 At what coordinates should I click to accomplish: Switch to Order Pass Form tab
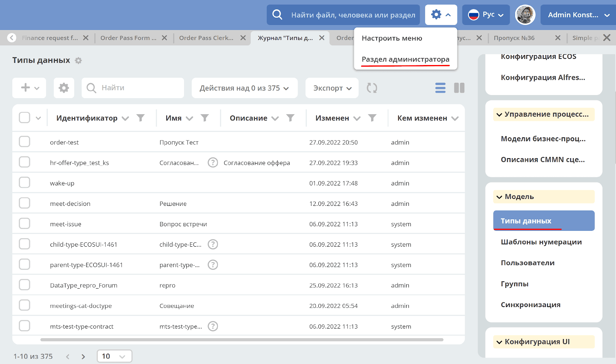[128, 38]
